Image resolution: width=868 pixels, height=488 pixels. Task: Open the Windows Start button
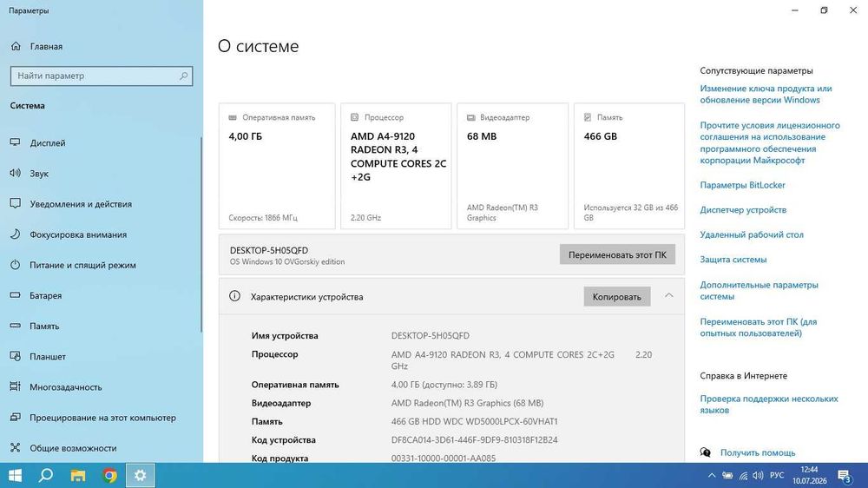coord(15,475)
